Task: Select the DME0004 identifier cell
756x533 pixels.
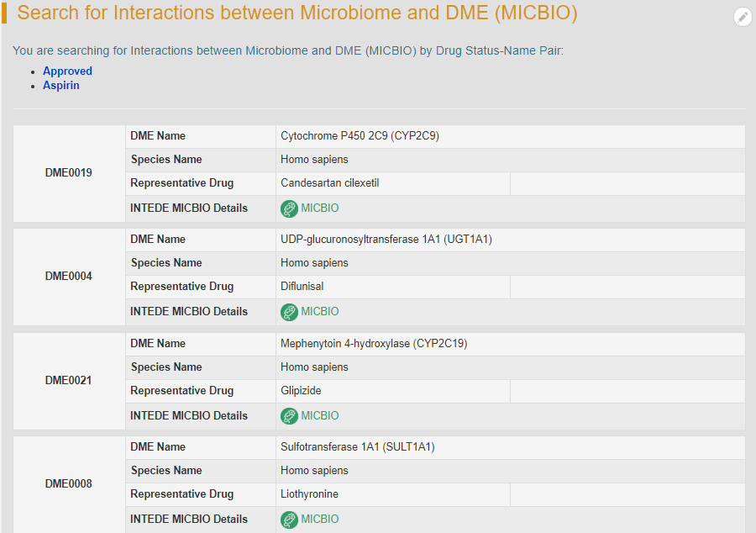Action: 69,277
